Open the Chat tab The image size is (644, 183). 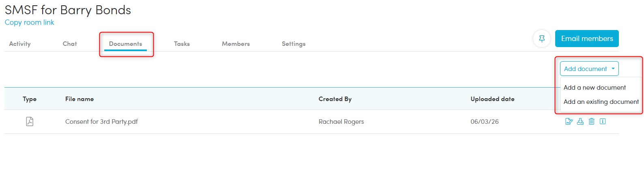(70, 44)
